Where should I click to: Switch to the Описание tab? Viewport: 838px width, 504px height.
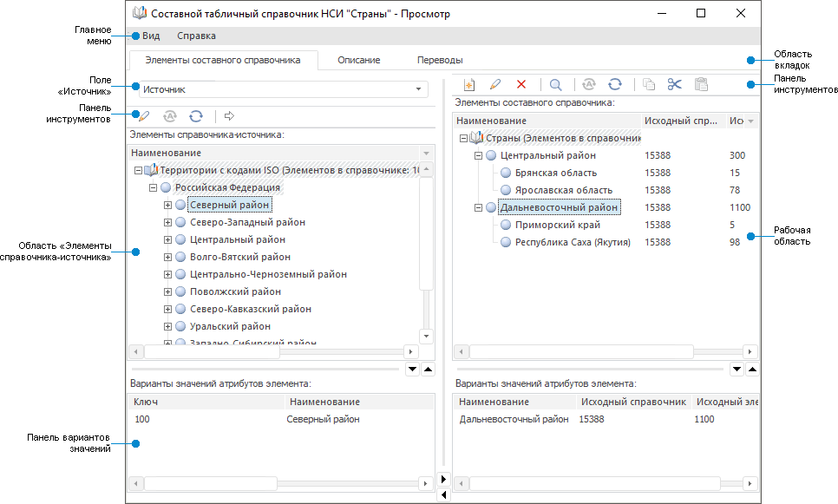[358, 60]
